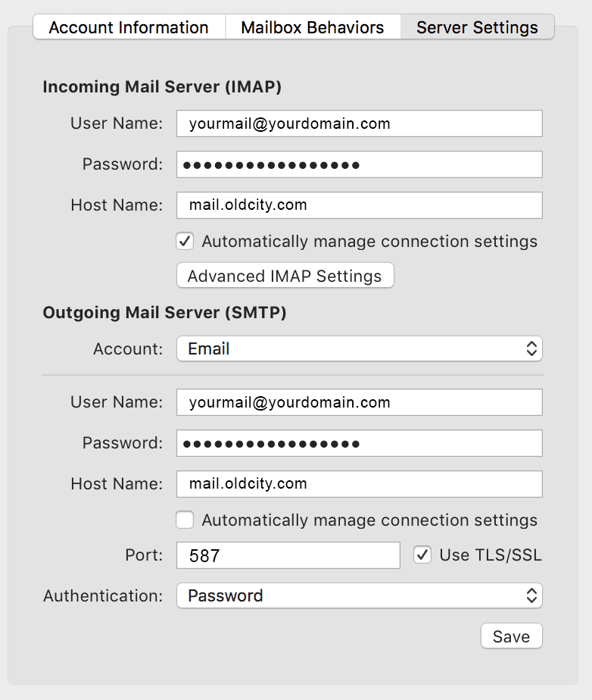Click the Authentication dropdown arrows icon
This screenshot has height=700, width=592.
[531, 595]
